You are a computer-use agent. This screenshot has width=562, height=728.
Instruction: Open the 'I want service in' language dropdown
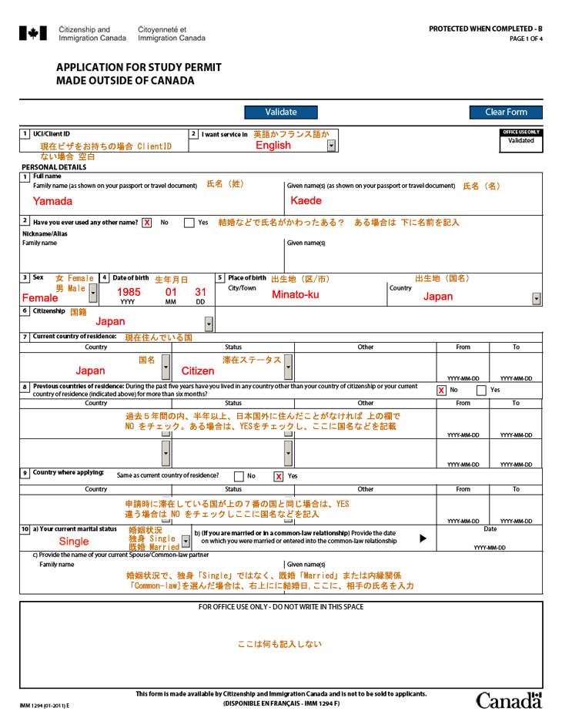[x=331, y=146]
